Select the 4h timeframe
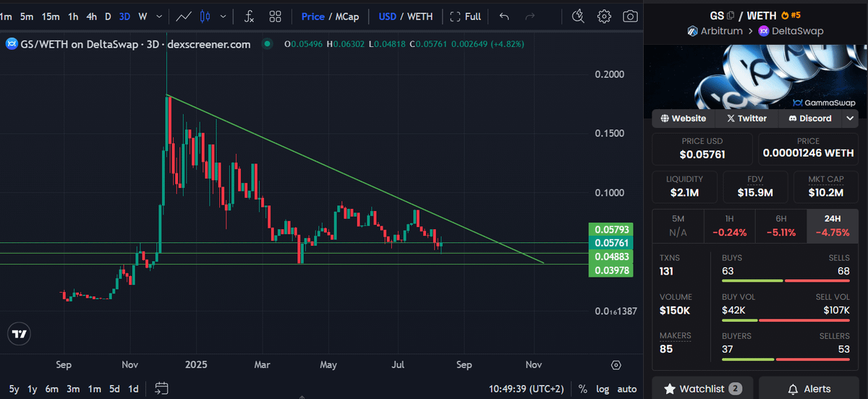The image size is (868, 399). 92,16
